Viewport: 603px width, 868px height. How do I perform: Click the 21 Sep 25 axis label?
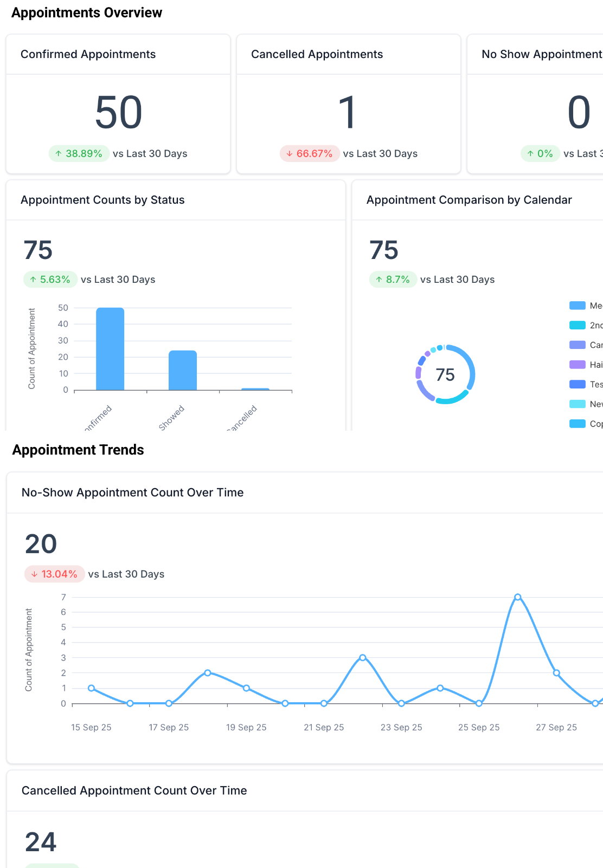(x=324, y=727)
